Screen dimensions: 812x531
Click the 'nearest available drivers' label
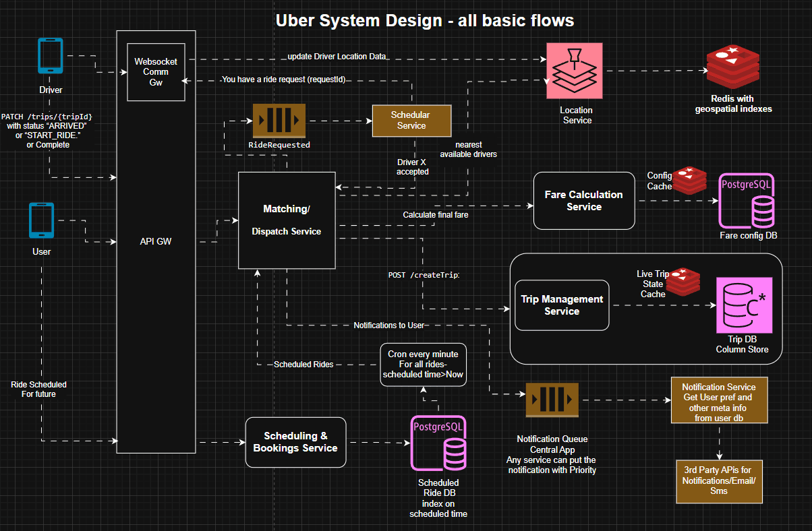tap(469, 150)
